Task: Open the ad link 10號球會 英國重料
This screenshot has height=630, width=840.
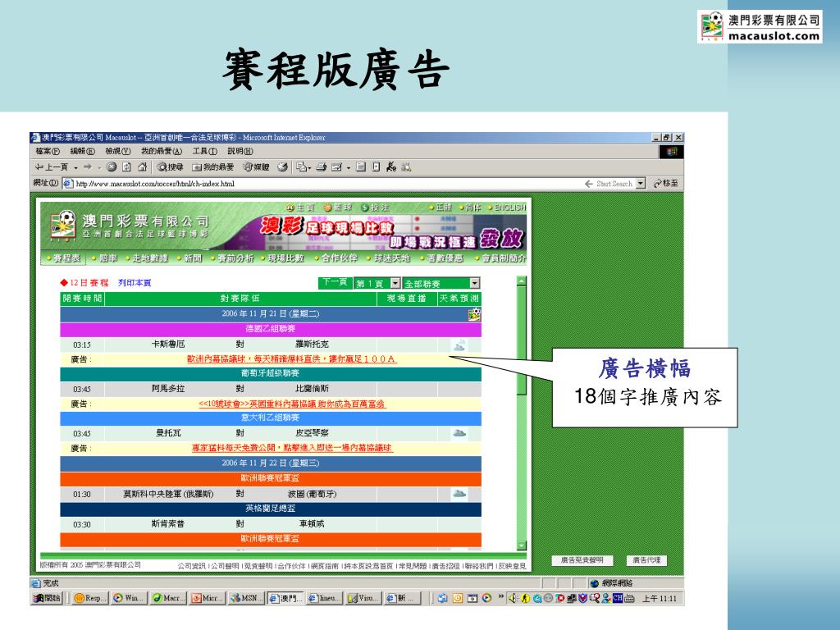Action: (292, 404)
